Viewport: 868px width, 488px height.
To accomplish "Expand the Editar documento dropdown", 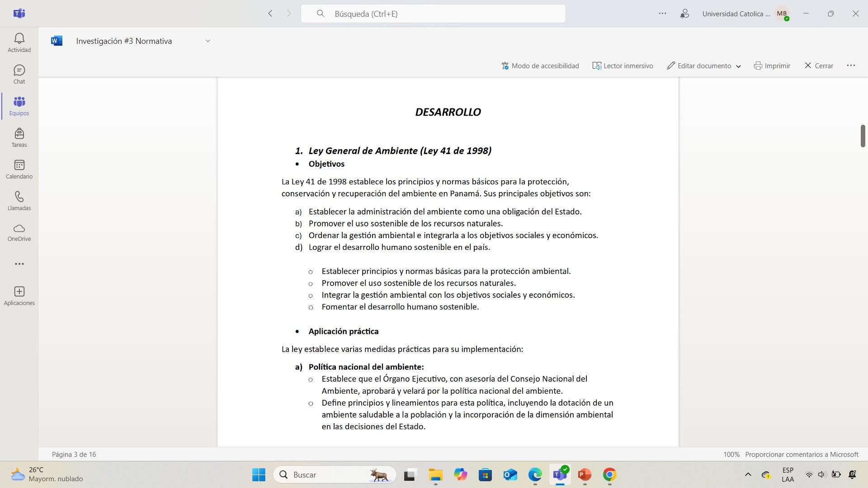I will (738, 66).
